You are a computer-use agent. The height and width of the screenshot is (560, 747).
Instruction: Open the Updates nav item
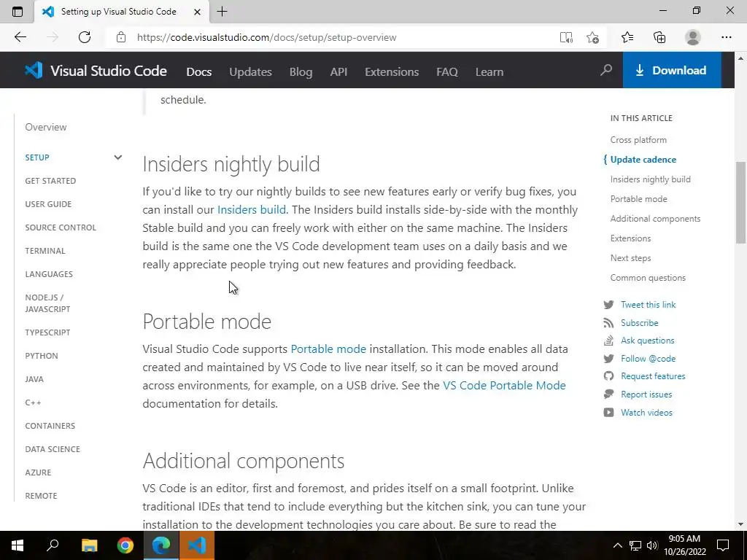[x=250, y=71]
